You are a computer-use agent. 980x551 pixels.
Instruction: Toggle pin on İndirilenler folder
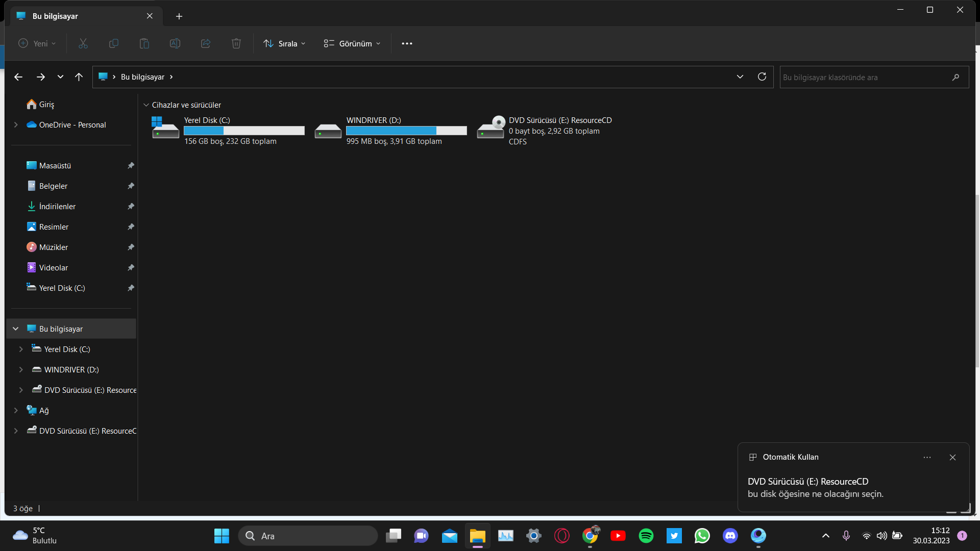[131, 206]
